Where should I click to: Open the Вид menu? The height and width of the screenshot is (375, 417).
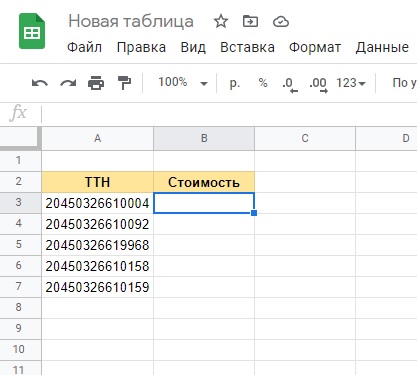193,47
